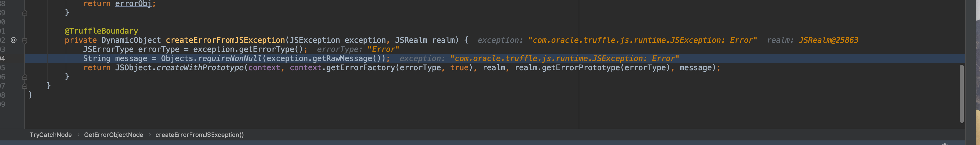Click createErrorFromJSException() breadcrumb
The width and height of the screenshot is (980, 145).
pos(199,135)
